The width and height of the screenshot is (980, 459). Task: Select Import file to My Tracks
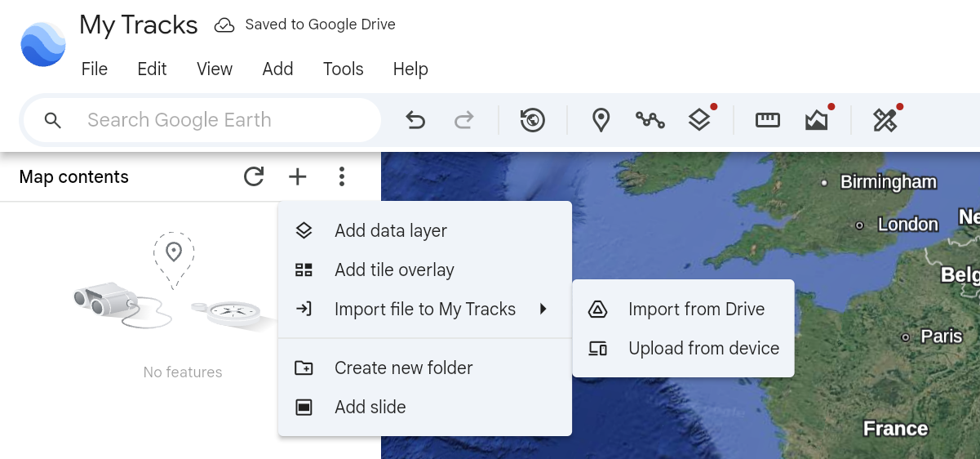(x=424, y=309)
